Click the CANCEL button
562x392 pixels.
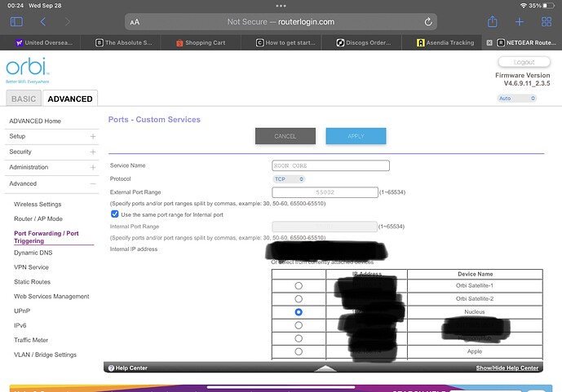[285, 136]
